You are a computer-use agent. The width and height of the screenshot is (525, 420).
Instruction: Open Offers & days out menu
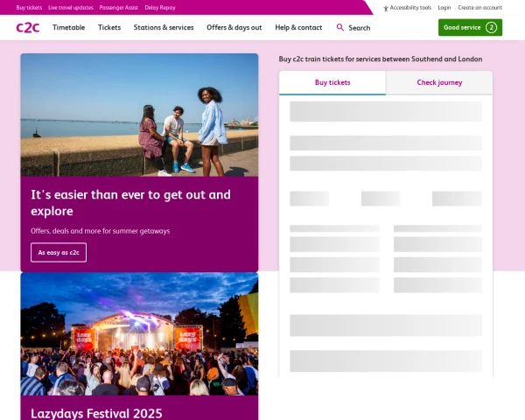tap(234, 27)
